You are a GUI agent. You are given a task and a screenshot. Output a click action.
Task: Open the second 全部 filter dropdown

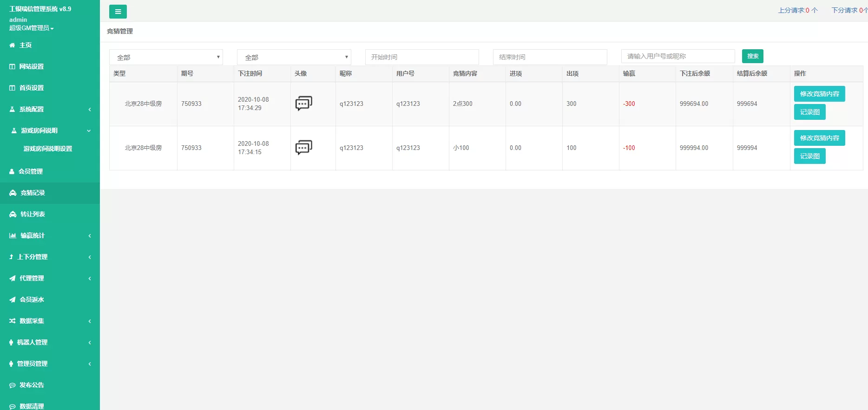click(294, 57)
